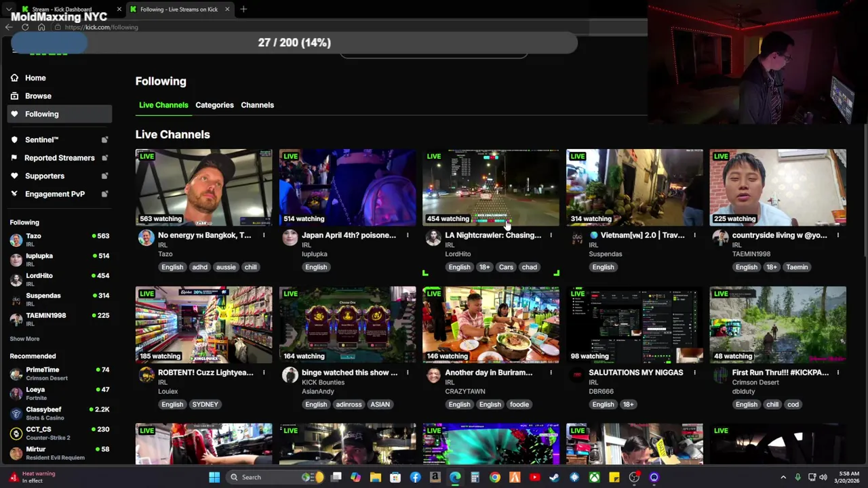The image size is (868, 488).
Task: Reload the page with refresh button
Action: [25, 27]
